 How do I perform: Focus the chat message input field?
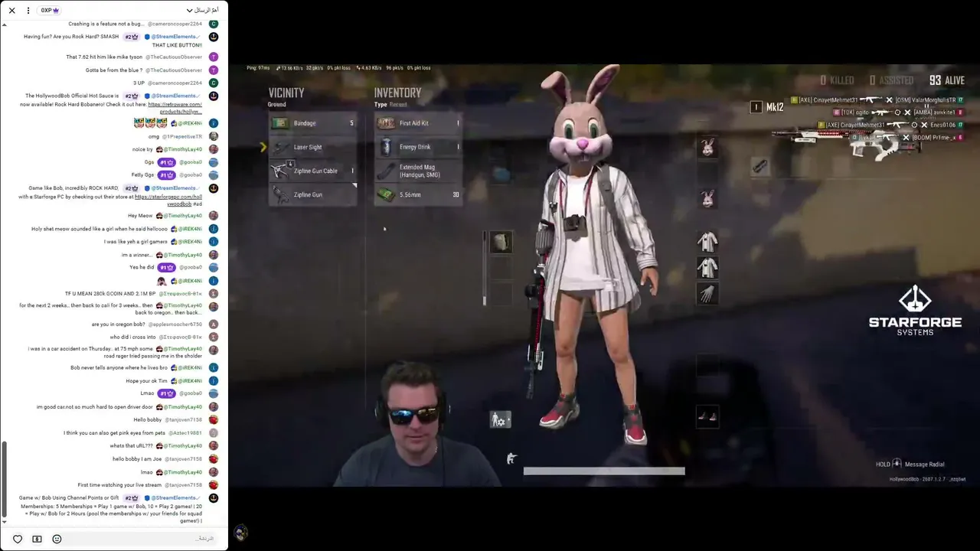coord(142,539)
